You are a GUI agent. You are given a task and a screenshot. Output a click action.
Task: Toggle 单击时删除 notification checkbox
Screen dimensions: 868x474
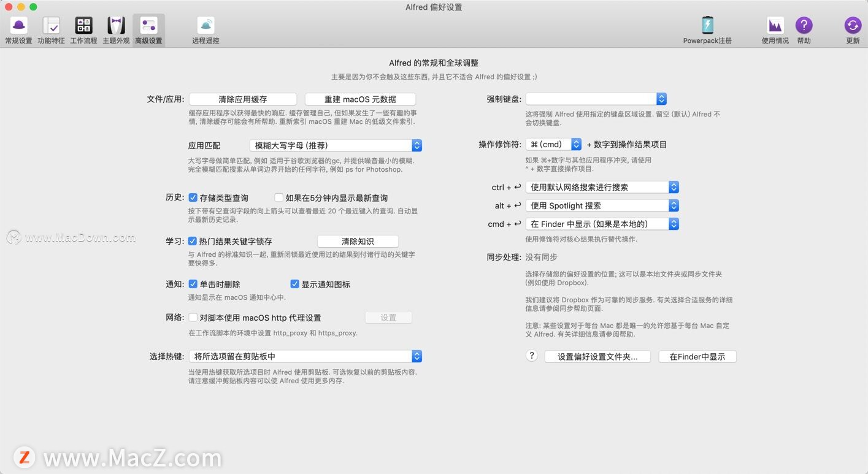tap(193, 284)
